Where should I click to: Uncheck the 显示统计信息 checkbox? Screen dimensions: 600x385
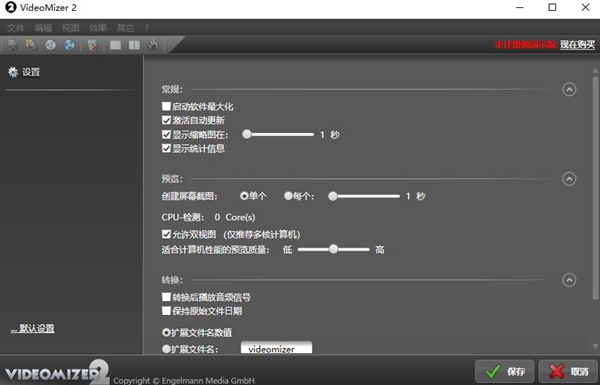[166, 148]
